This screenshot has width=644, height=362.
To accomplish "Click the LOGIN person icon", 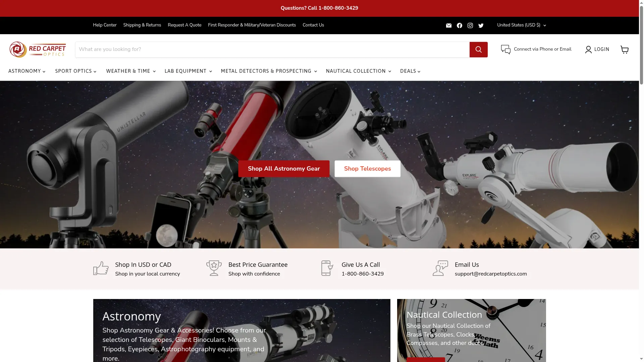I will click(x=588, y=50).
